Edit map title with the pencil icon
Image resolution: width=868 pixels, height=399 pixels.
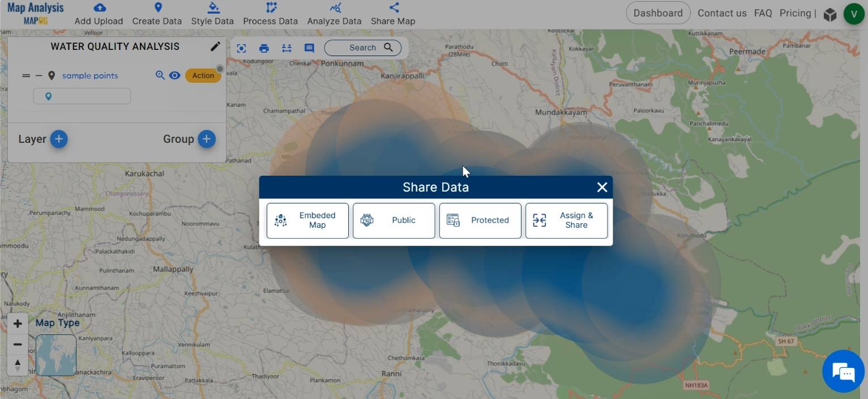pos(215,46)
